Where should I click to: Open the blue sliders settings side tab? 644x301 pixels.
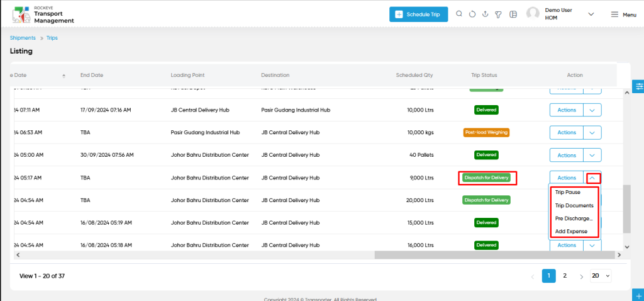tap(639, 86)
